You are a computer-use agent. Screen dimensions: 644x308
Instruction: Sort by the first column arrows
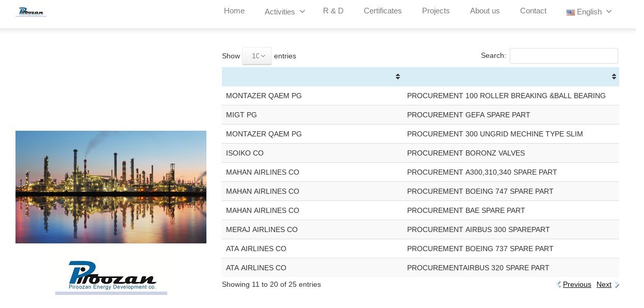pos(398,76)
